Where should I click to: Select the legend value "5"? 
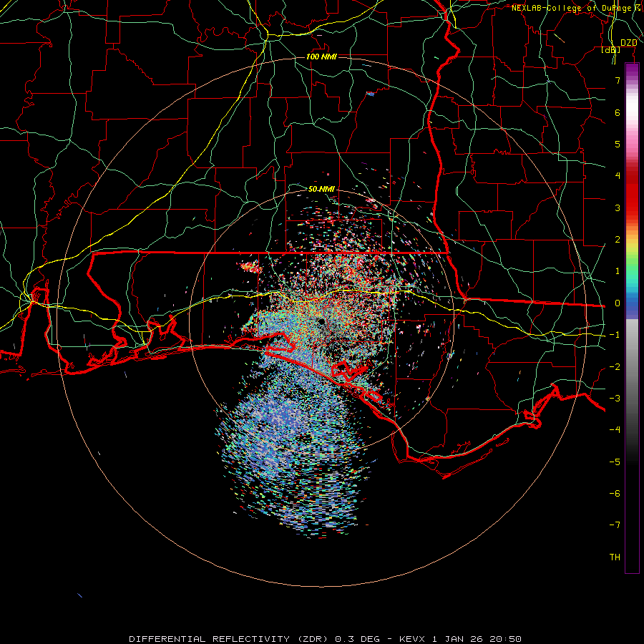618,144
